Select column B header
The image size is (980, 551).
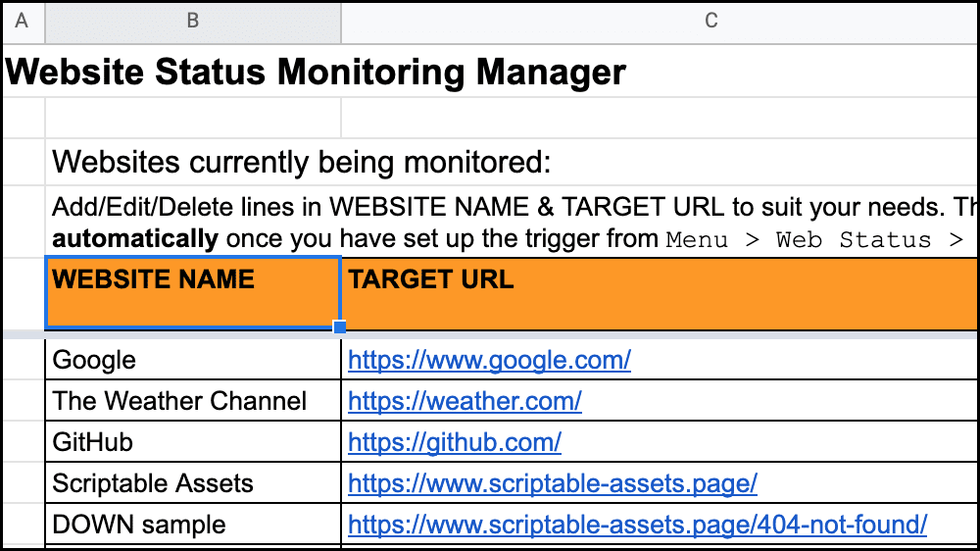click(x=193, y=23)
